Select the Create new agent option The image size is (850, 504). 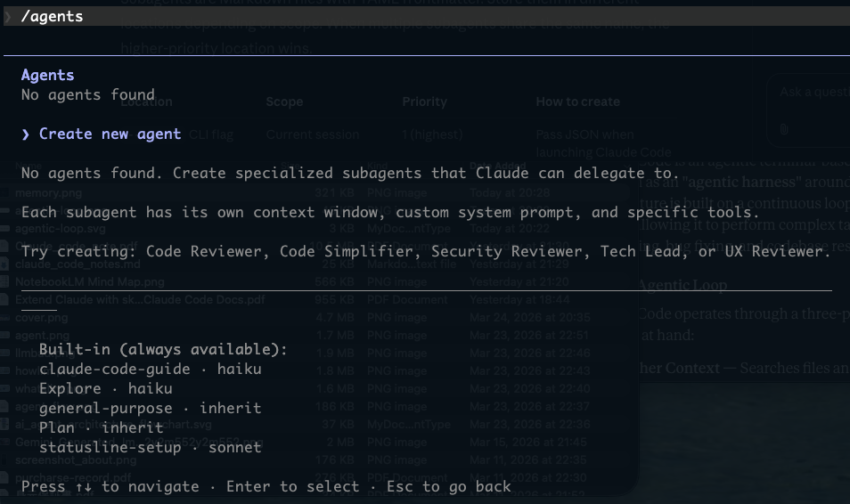[x=110, y=134]
